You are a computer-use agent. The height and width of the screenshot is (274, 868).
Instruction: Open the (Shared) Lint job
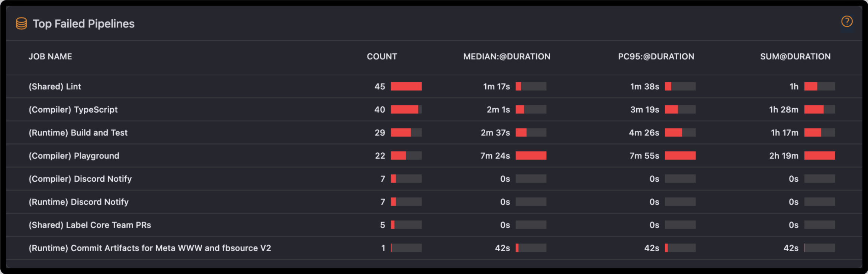tap(55, 86)
